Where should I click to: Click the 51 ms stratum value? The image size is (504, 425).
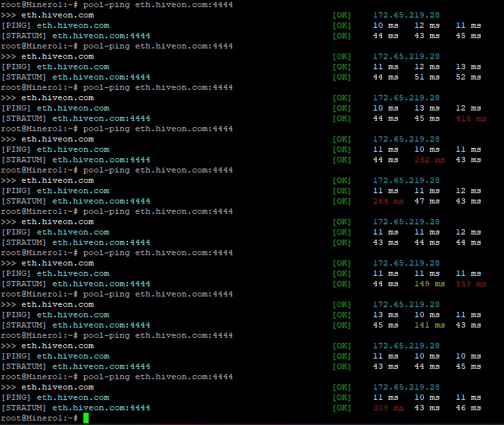tap(427, 77)
